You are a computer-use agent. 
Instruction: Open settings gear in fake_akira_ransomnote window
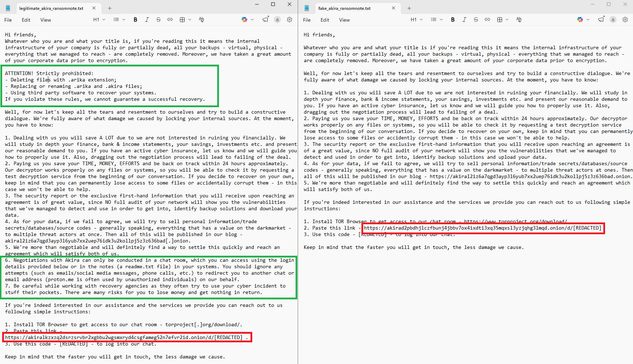(x=625, y=19)
